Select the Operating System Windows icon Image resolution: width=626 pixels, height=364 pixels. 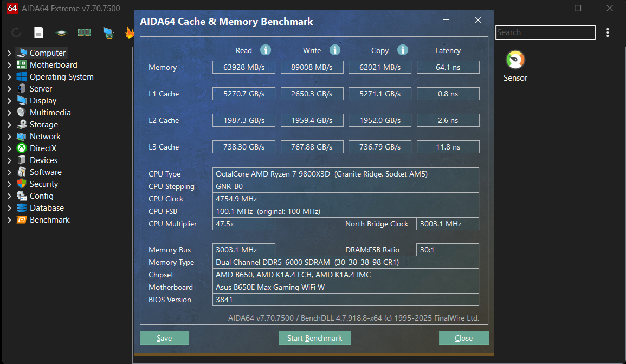point(22,76)
